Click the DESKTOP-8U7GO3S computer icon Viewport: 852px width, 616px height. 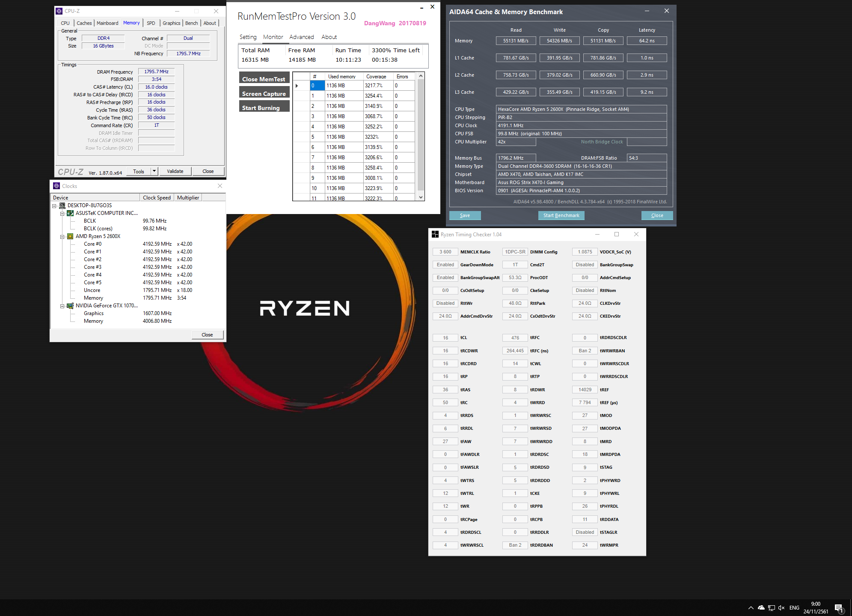(62, 205)
